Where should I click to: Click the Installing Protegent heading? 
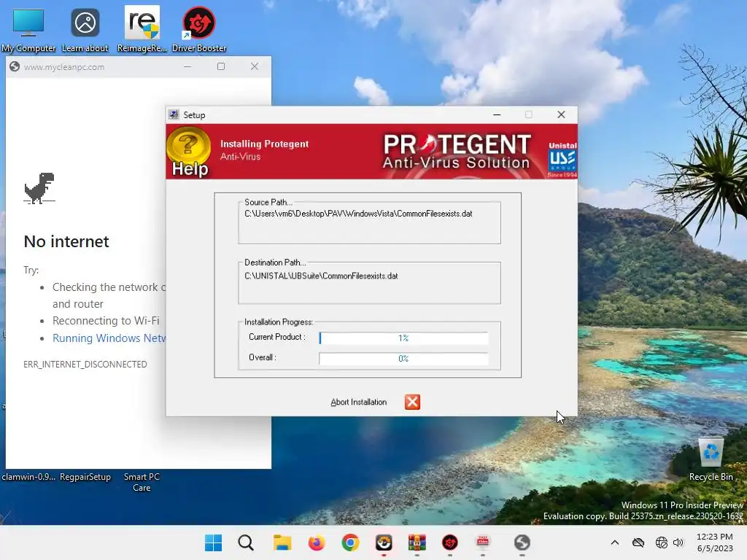(264, 144)
